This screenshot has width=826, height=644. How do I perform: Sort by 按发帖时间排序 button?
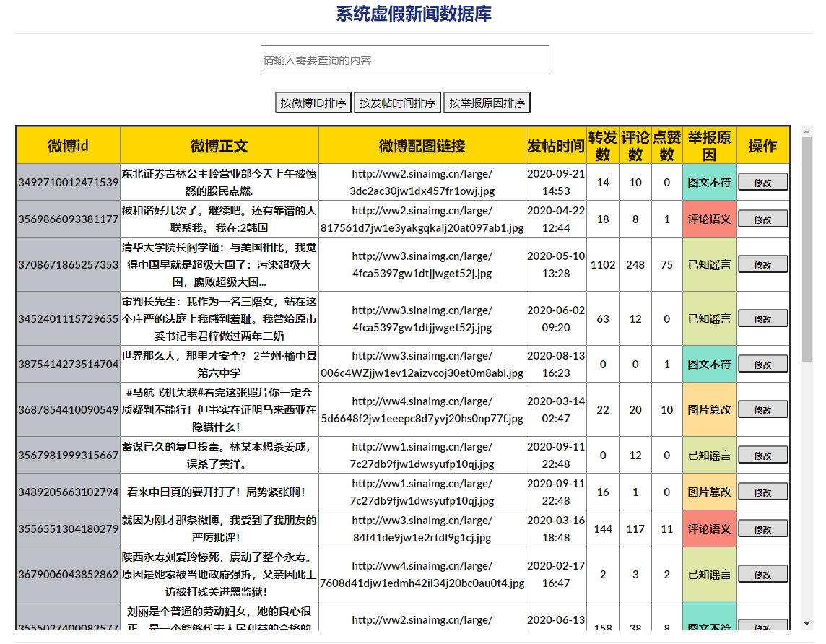(398, 103)
